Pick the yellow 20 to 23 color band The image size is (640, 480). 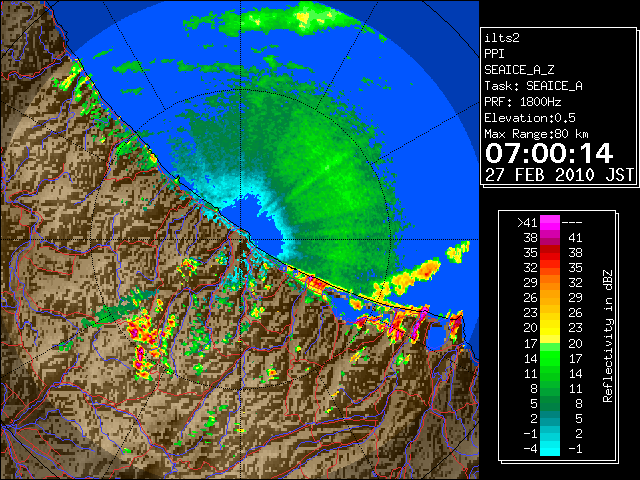(550, 328)
